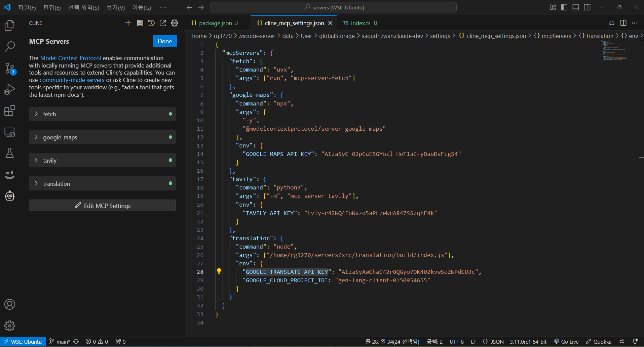Open the Cline robot view in activity bar
The width and height of the screenshot is (644, 347).
coord(10,196)
